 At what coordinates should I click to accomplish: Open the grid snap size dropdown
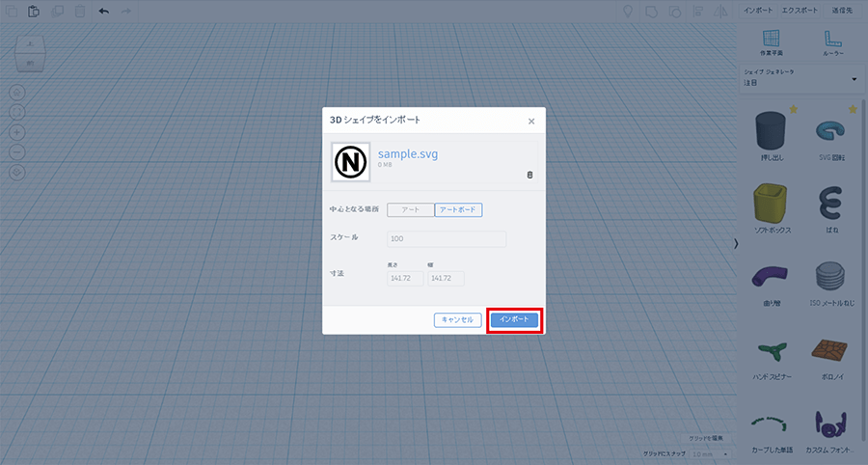711,454
